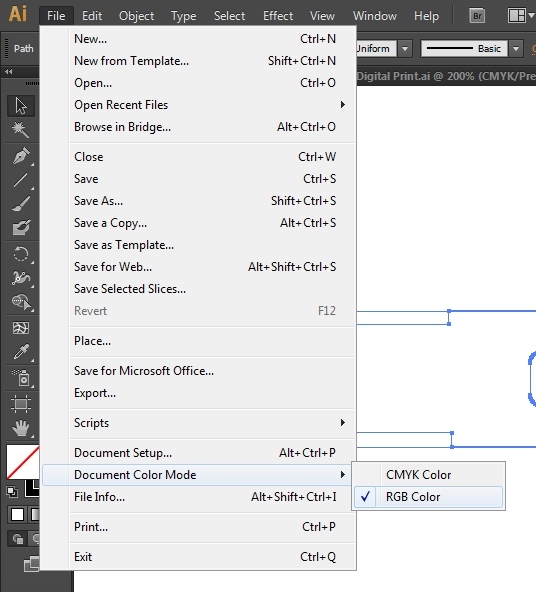Select the Selection arrow tool
536x592 pixels.
(x=21, y=105)
